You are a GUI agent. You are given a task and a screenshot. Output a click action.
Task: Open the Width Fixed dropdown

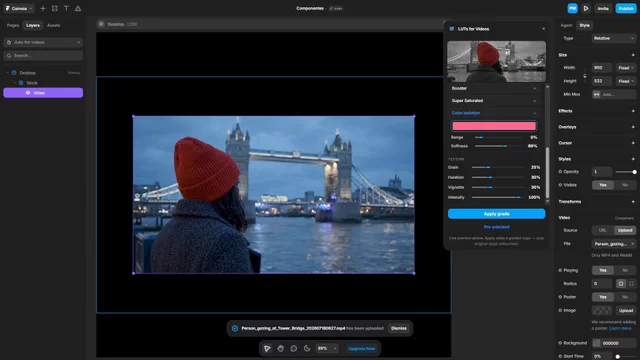coord(626,68)
